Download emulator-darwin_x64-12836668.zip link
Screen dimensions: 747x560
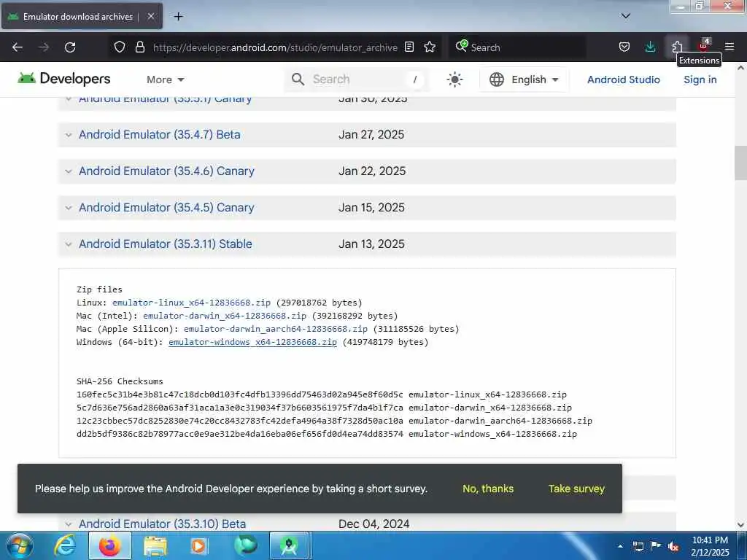click(x=225, y=316)
